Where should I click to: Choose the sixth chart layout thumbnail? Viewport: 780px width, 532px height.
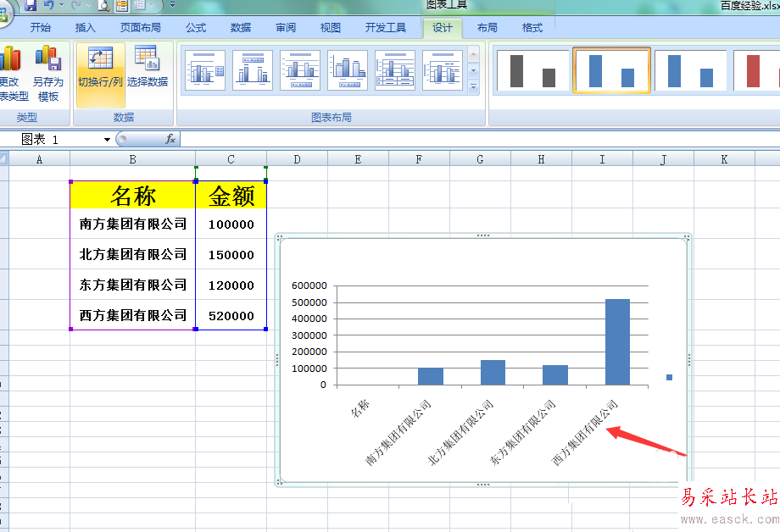(x=443, y=70)
